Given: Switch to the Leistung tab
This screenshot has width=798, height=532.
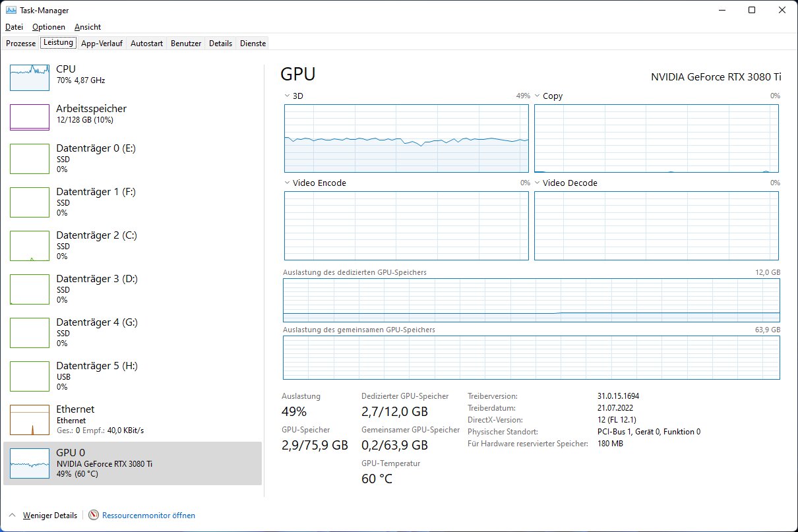Looking at the screenshot, I should coord(58,43).
